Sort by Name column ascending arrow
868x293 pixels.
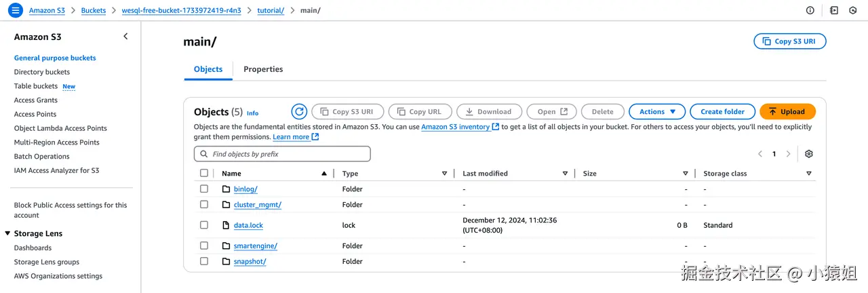pyautogui.click(x=324, y=174)
